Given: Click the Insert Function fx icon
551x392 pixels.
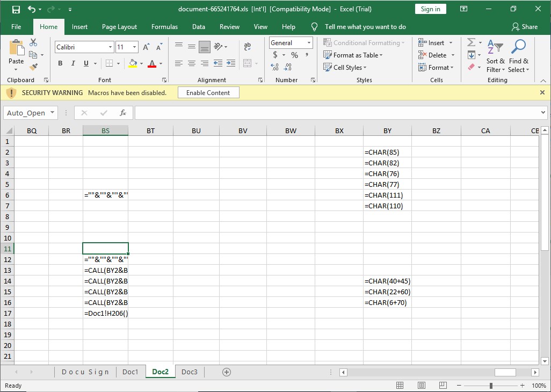Looking at the screenshot, I should pyautogui.click(x=123, y=113).
